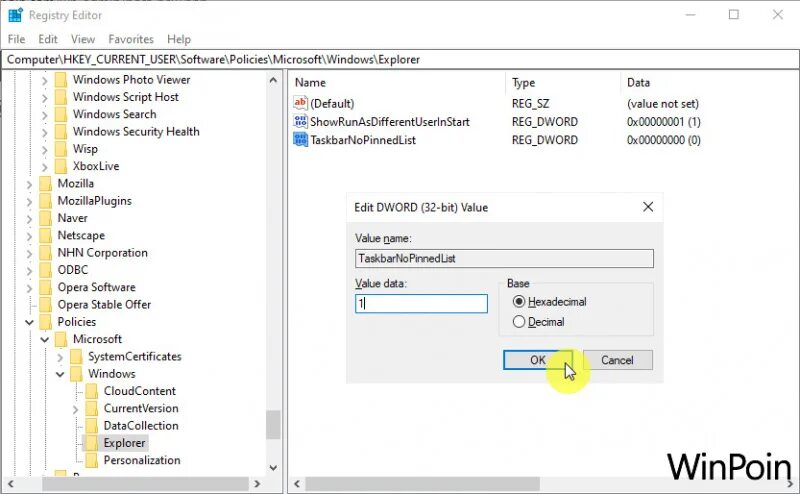
Task: Click the DataCollection folder icon
Action: (x=92, y=426)
